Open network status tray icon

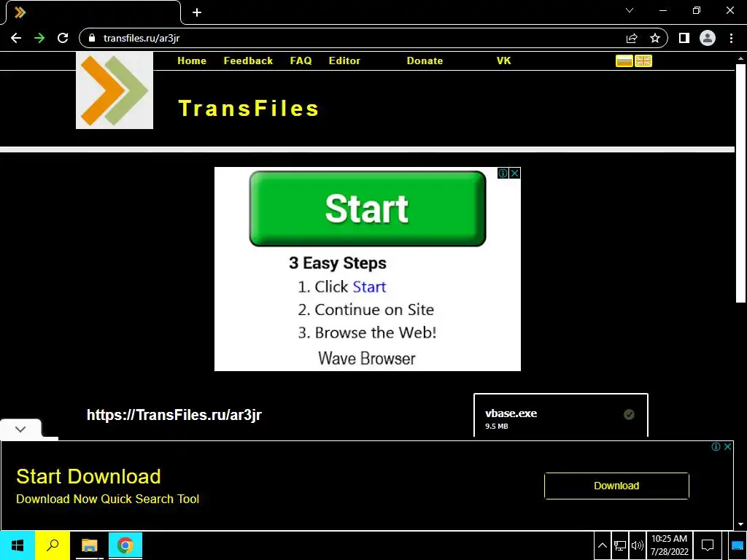click(x=620, y=545)
